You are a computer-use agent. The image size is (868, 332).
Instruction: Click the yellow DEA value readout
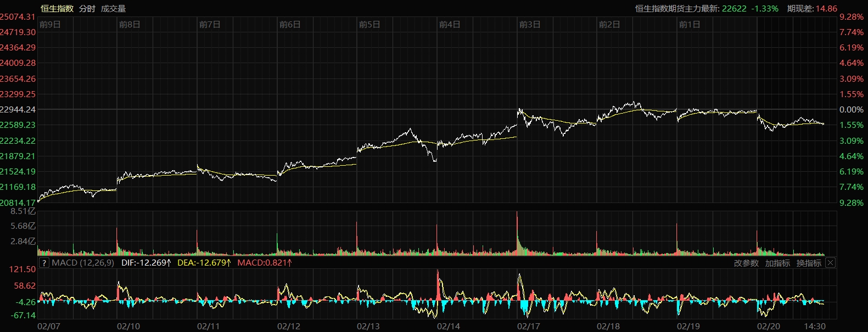204,263
